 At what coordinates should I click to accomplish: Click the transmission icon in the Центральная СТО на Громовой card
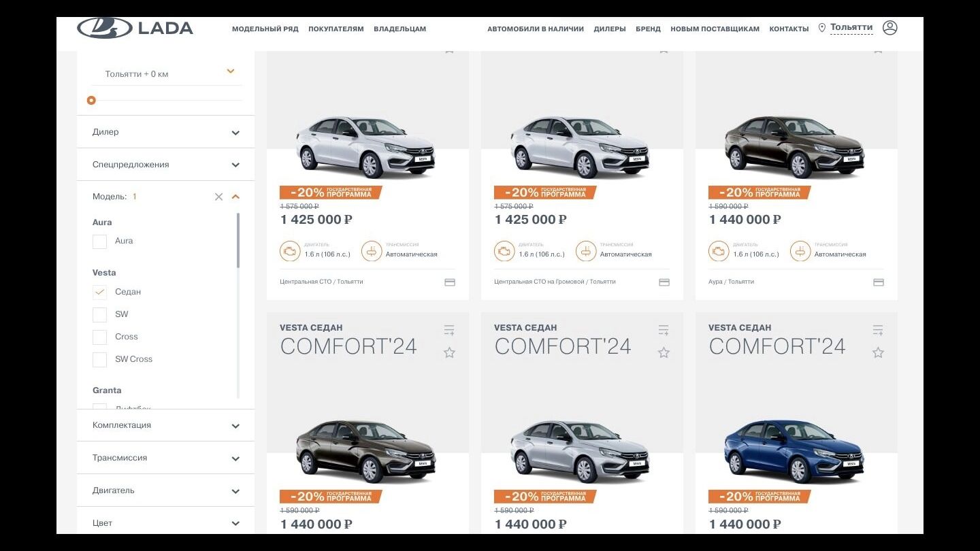(586, 251)
